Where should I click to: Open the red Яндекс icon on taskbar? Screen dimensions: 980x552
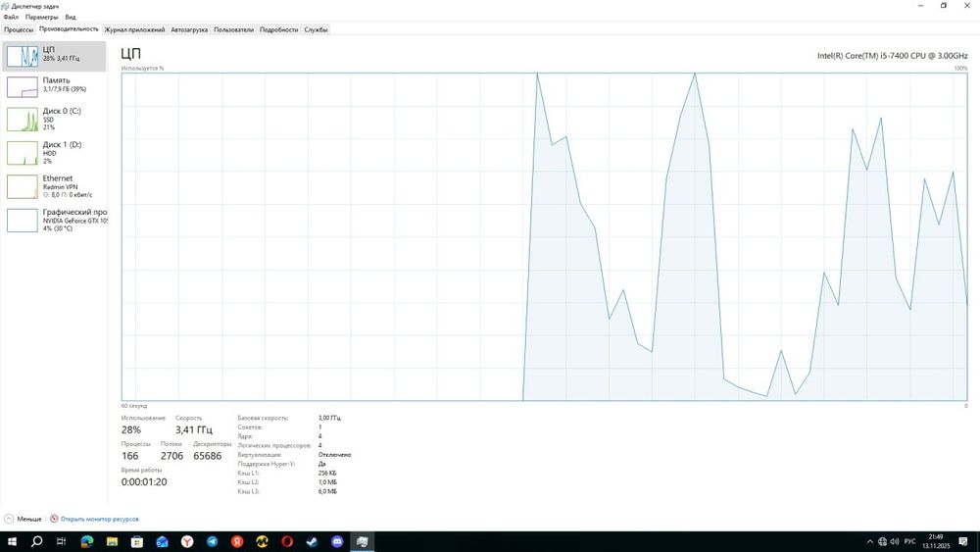pyautogui.click(x=237, y=542)
